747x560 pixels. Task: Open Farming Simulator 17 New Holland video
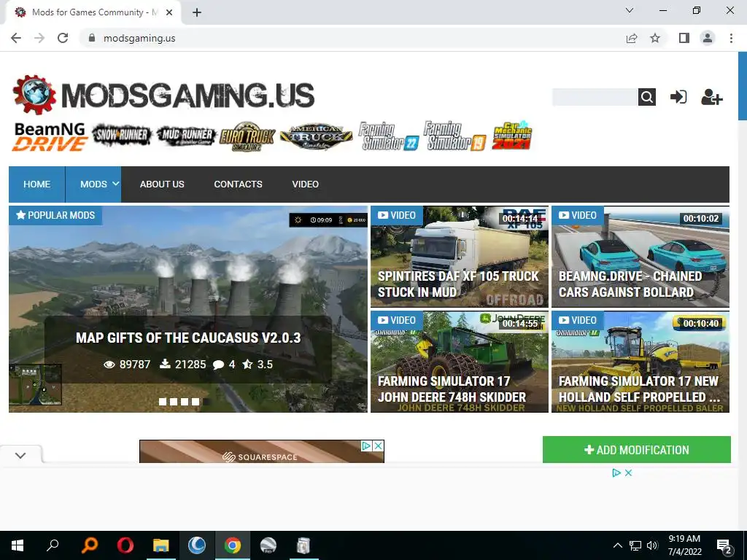(640, 362)
